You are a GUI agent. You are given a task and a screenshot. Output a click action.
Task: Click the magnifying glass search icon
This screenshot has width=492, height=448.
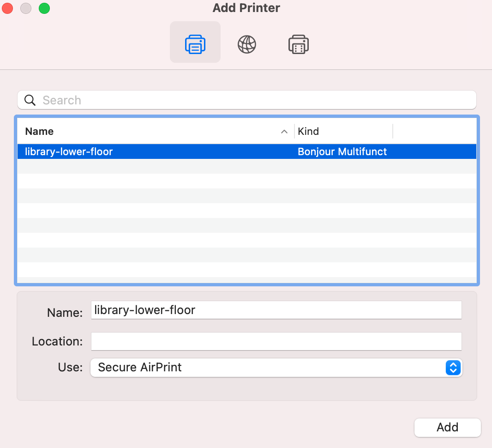[30, 100]
